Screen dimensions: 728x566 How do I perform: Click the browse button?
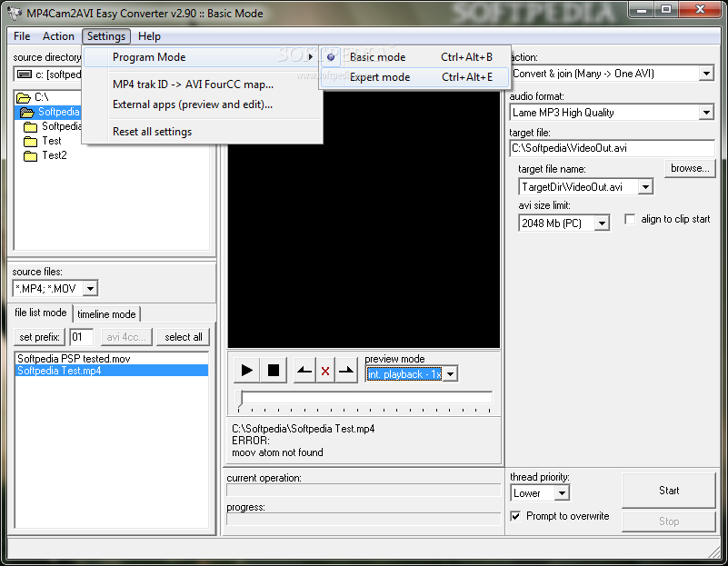(x=690, y=168)
